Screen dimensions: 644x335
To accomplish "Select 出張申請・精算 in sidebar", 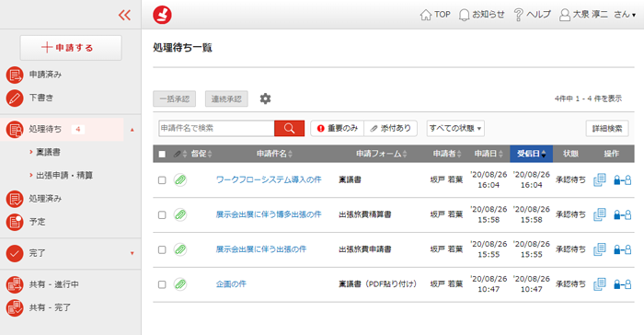I will tap(64, 176).
